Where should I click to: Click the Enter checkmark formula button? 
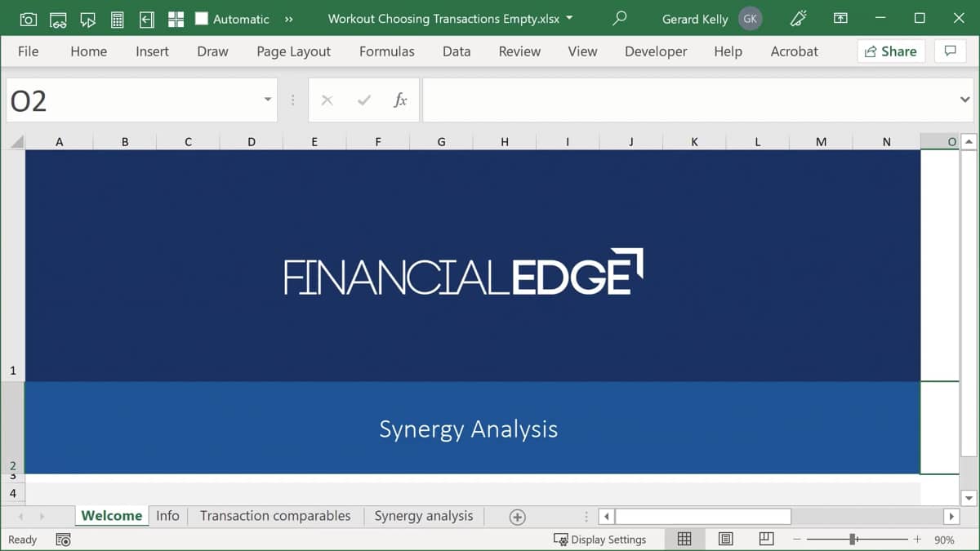click(363, 100)
